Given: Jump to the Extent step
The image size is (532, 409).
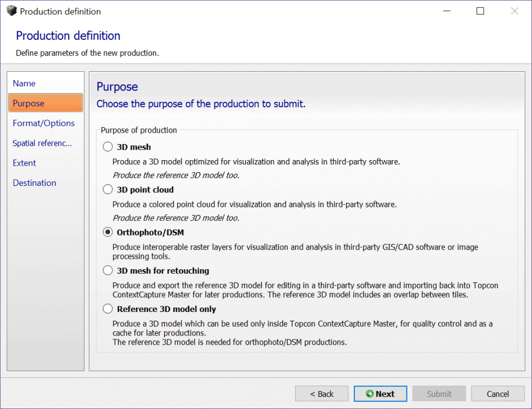Looking at the screenshot, I should pos(25,163).
